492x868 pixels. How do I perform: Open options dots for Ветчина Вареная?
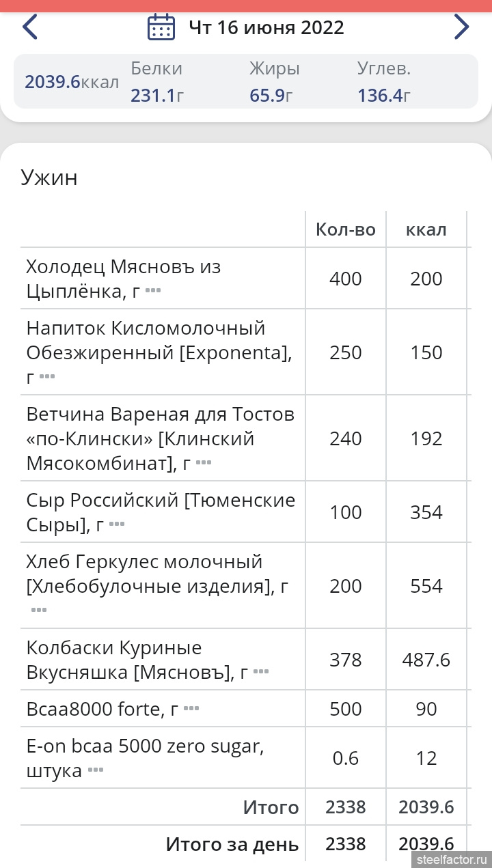coord(204,462)
